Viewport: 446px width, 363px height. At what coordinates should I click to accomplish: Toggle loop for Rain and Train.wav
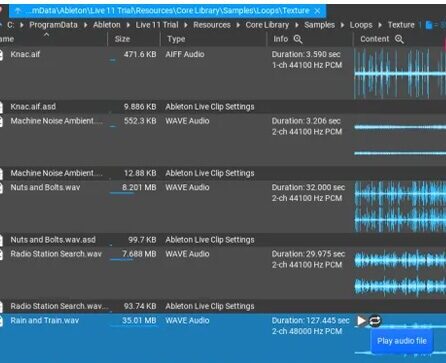[375, 321]
